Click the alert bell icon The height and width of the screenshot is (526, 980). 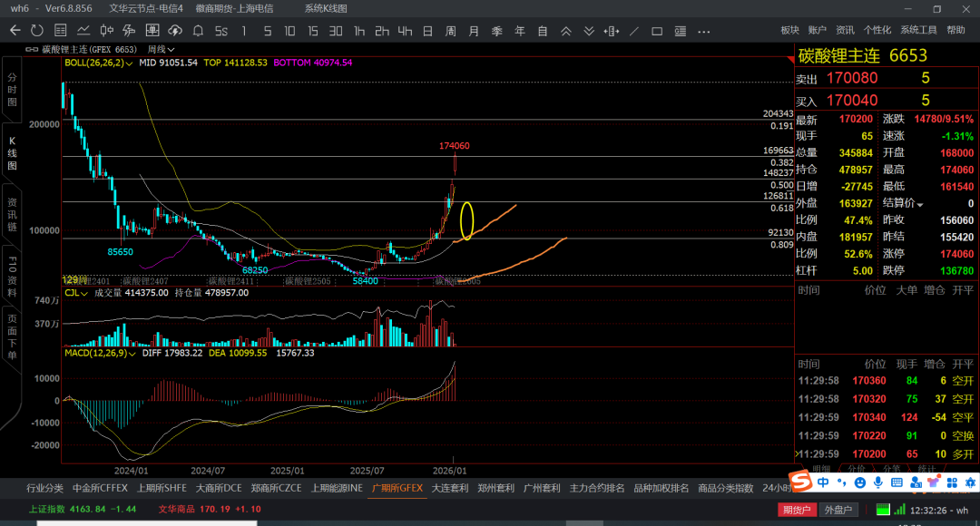pyautogui.click(x=198, y=30)
